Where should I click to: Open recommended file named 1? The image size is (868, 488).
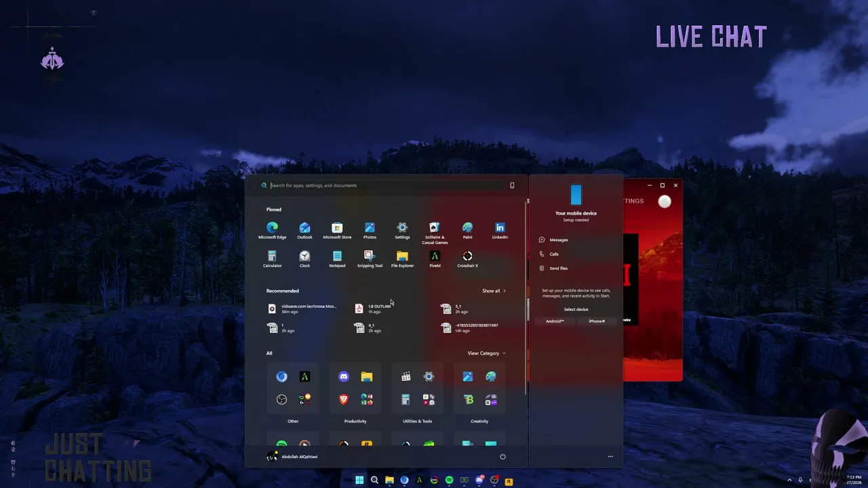[x=281, y=327]
